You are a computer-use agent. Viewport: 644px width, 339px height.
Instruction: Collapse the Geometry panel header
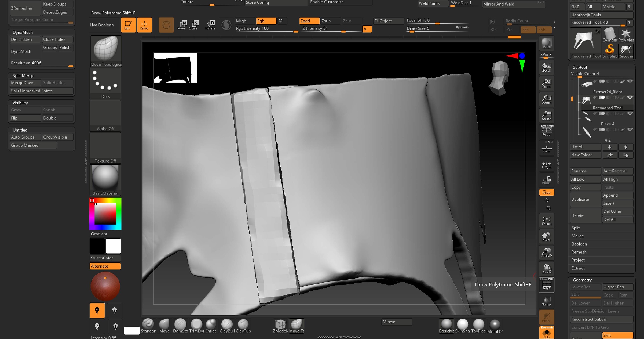coord(582,280)
